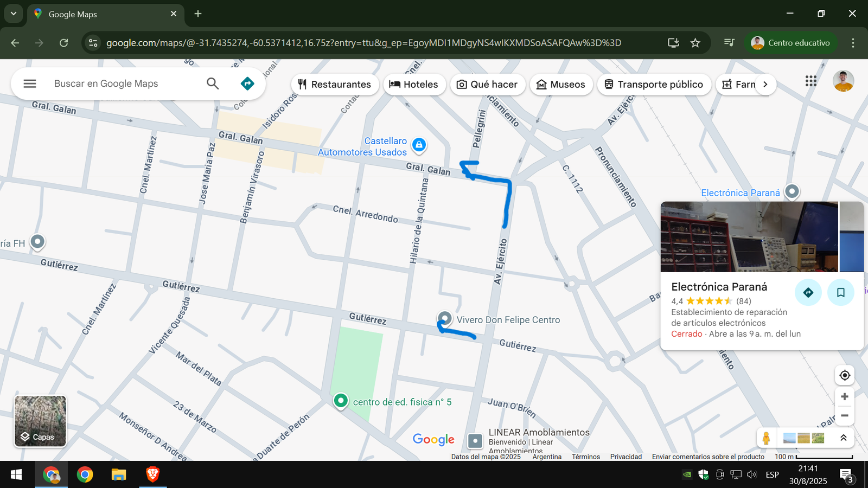Image resolution: width=868 pixels, height=488 pixels.
Task: Click the Castellaro Automotores Usados pin
Action: pos(419,145)
